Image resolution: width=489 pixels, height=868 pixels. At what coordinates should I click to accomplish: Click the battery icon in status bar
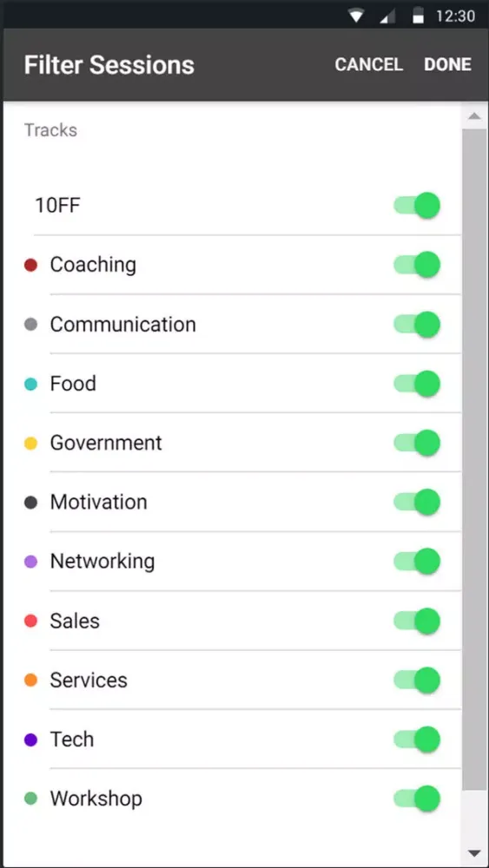click(x=418, y=16)
